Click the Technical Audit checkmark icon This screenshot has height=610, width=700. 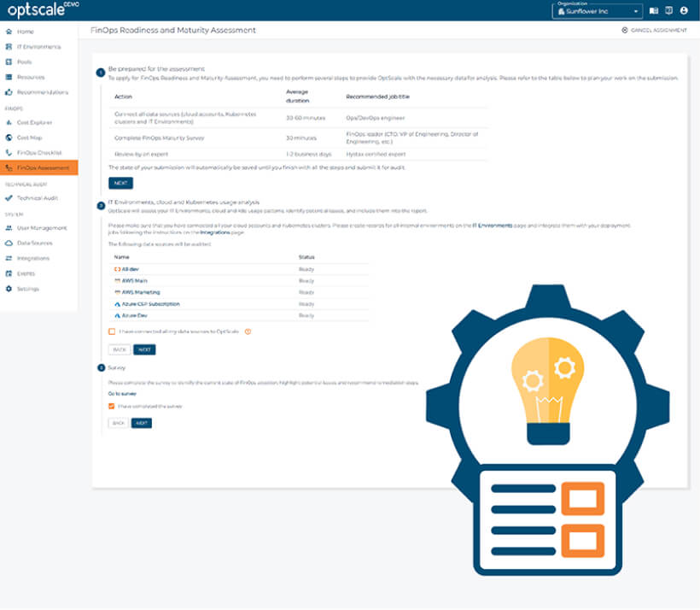(x=9, y=197)
